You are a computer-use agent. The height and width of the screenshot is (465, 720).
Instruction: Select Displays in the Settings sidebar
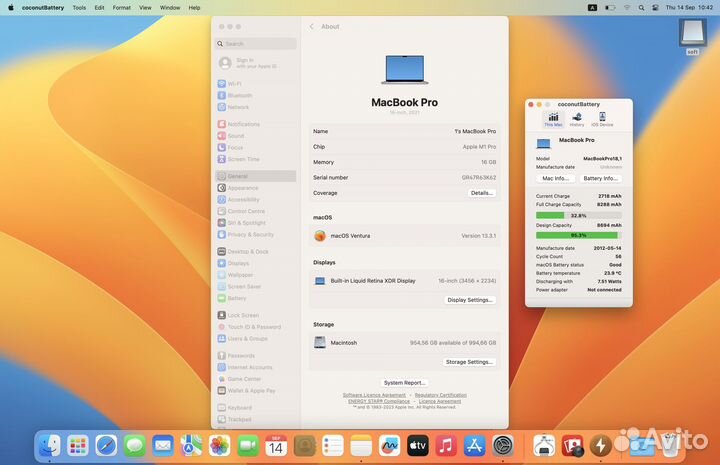click(x=256, y=263)
